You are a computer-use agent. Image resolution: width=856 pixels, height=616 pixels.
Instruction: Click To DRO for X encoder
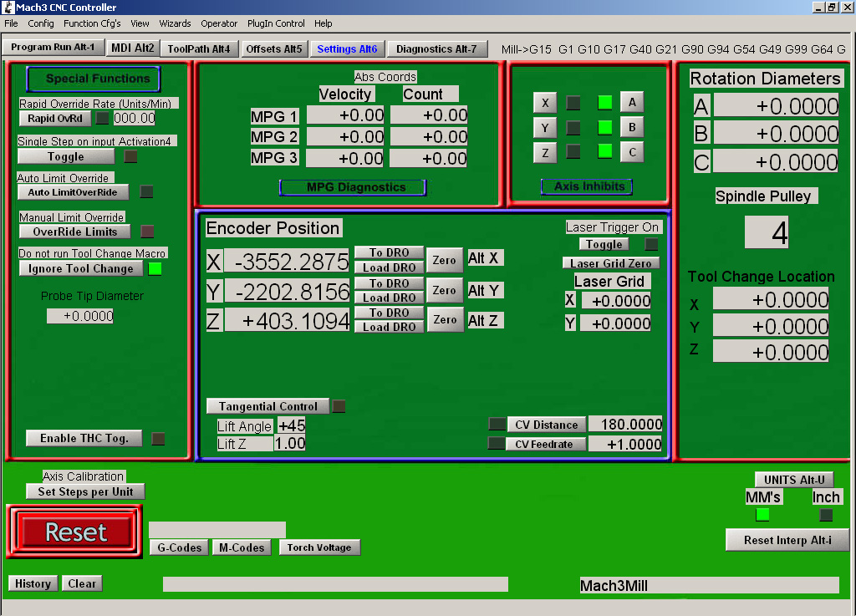390,252
